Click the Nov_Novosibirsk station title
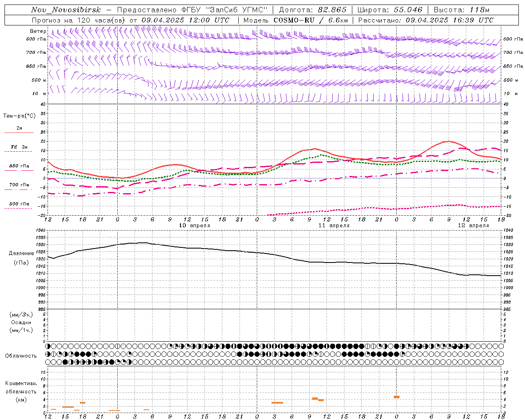Screen dimensions: 525x420 point(66,10)
